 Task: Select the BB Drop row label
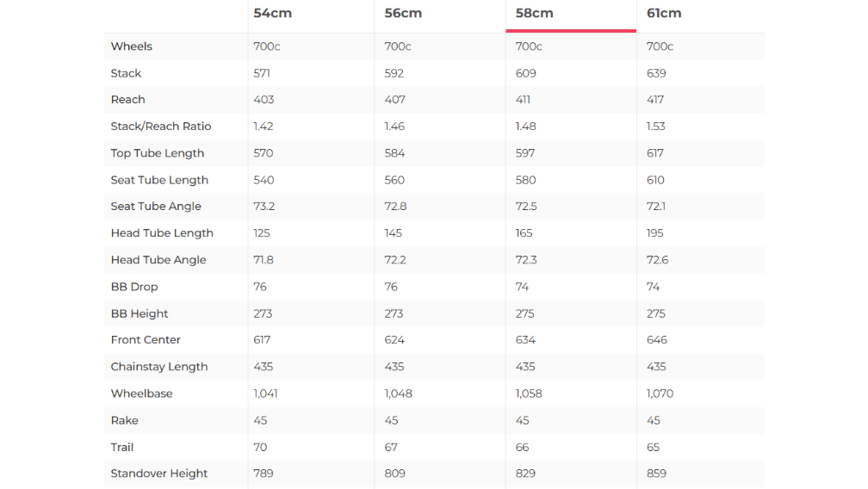click(x=134, y=287)
